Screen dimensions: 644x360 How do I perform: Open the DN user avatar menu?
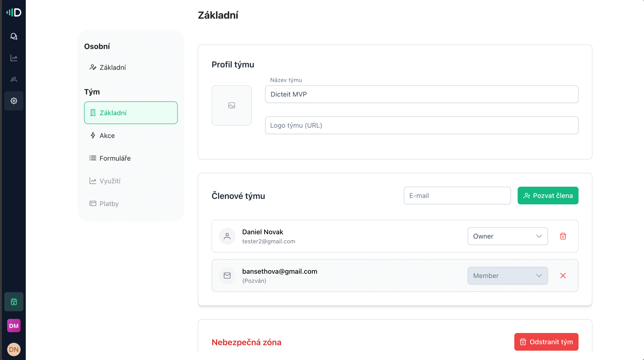pyautogui.click(x=14, y=349)
